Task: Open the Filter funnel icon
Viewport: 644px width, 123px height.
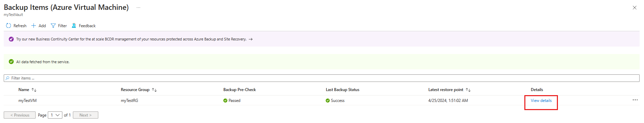Action: click(x=53, y=26)
